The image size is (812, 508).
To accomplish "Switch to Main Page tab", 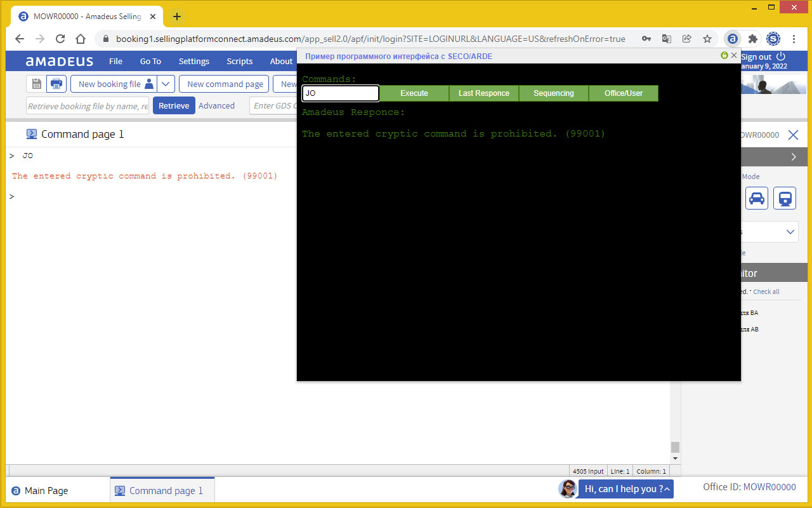I will click(40, 490).
